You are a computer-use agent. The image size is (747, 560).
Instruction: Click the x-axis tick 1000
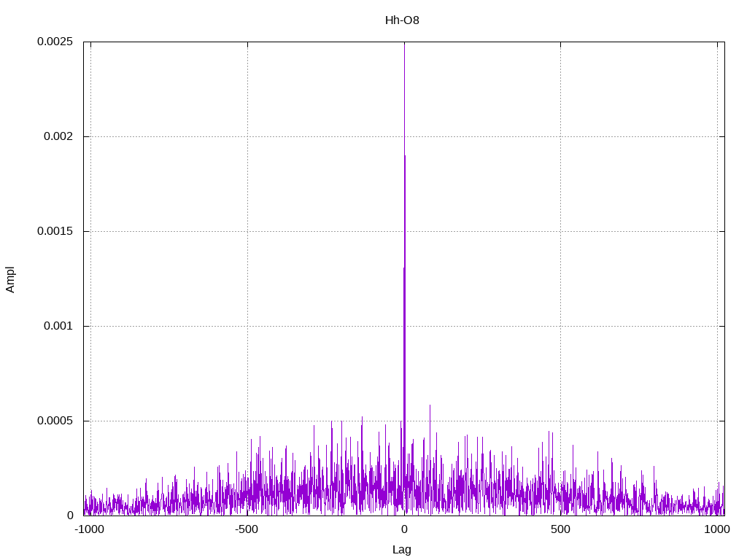tap(718, 529)
